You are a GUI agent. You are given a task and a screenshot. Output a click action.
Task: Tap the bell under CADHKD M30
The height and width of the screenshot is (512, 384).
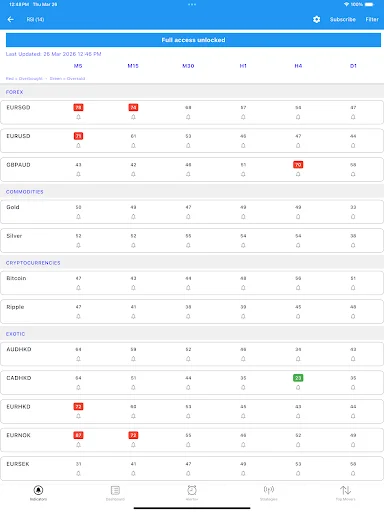(188, 387)
